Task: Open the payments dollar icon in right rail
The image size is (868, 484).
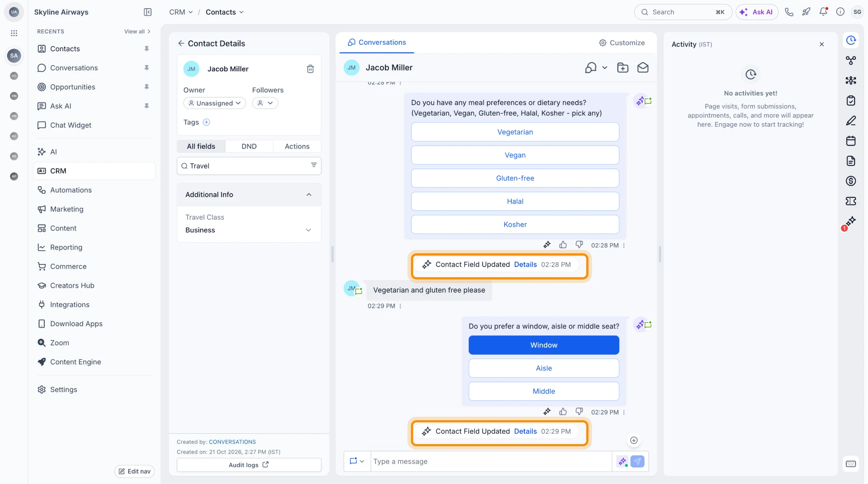Action: pos(851,181)
